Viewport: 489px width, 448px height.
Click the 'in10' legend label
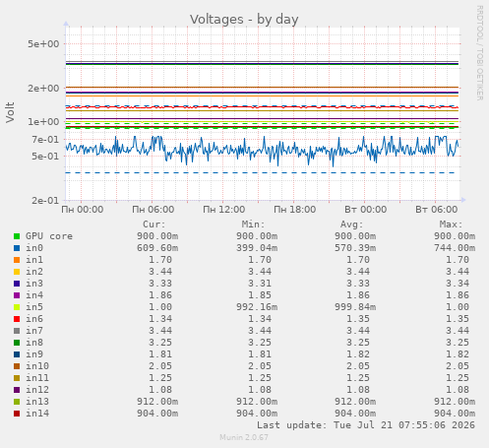tap(37, 366)
